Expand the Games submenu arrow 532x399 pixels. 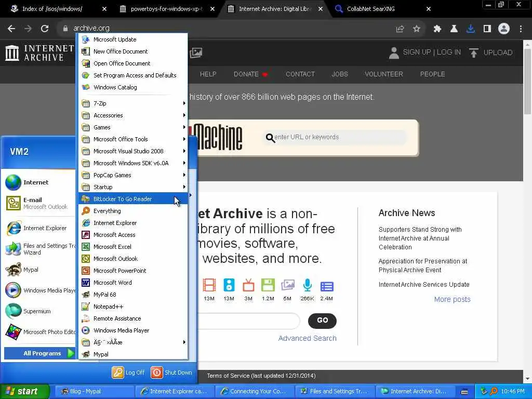[x=184, y=127]
